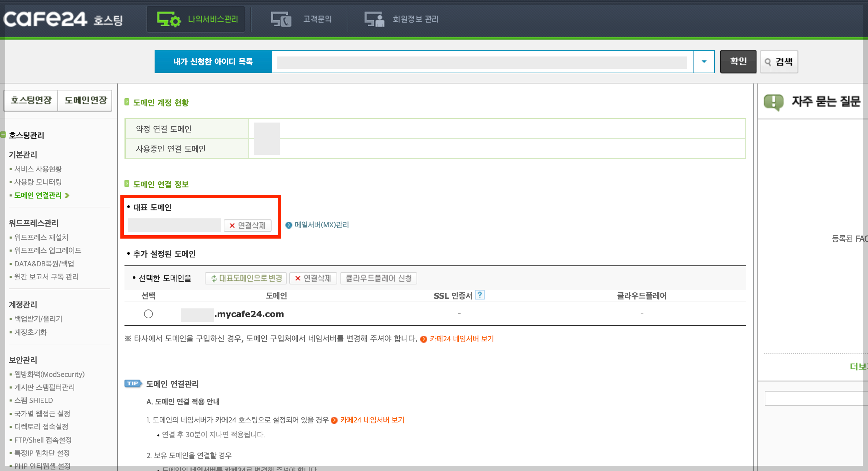Open 카페24 네임서버 보기 link below the domain table

(461, 339)
